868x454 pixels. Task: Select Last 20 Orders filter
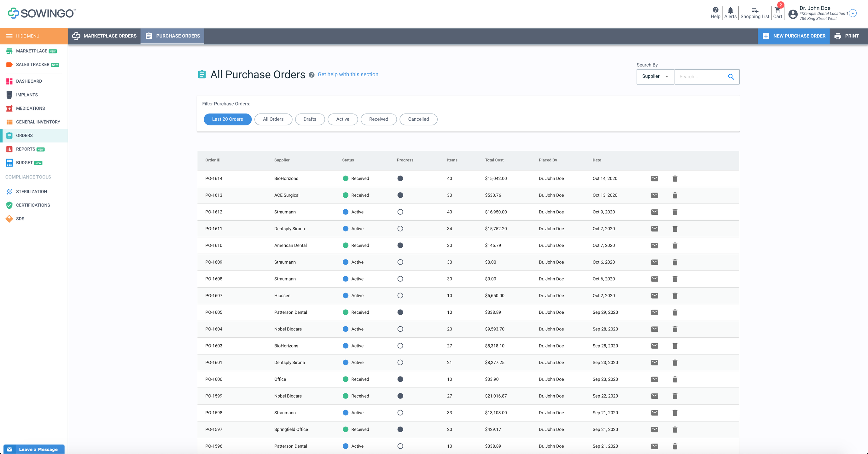pyautogui.click(x=227, y=119)
